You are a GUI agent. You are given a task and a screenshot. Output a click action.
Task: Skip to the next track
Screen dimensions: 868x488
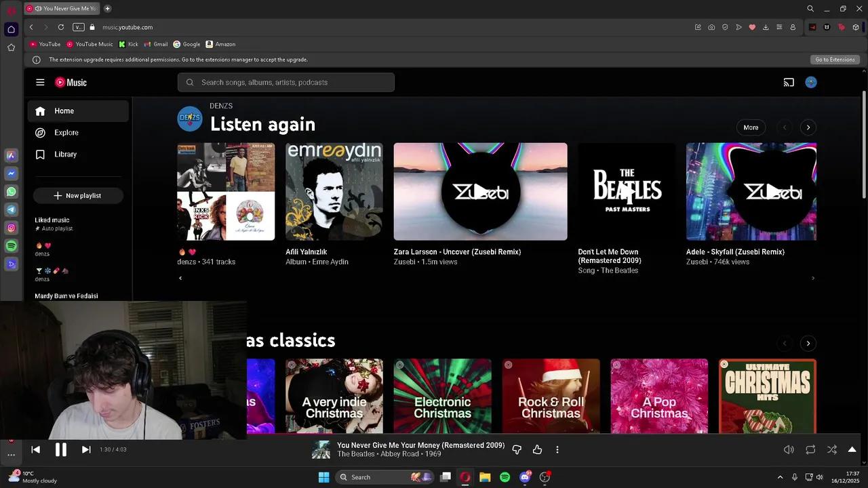[86, 449]
